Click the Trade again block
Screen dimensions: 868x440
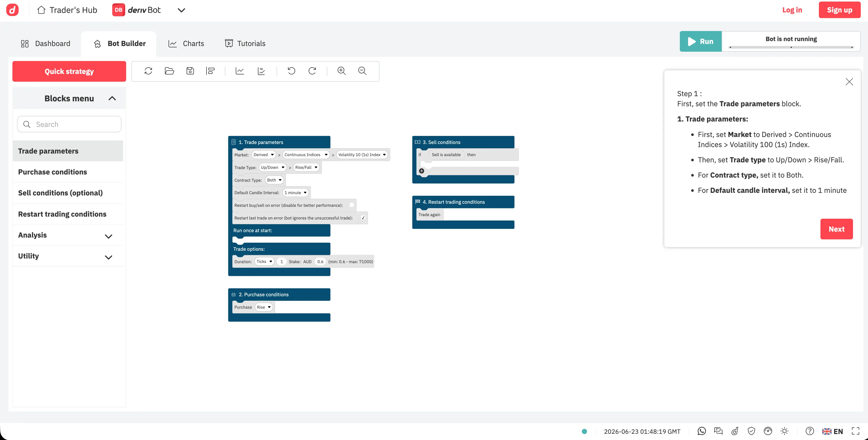pos(430,214)
